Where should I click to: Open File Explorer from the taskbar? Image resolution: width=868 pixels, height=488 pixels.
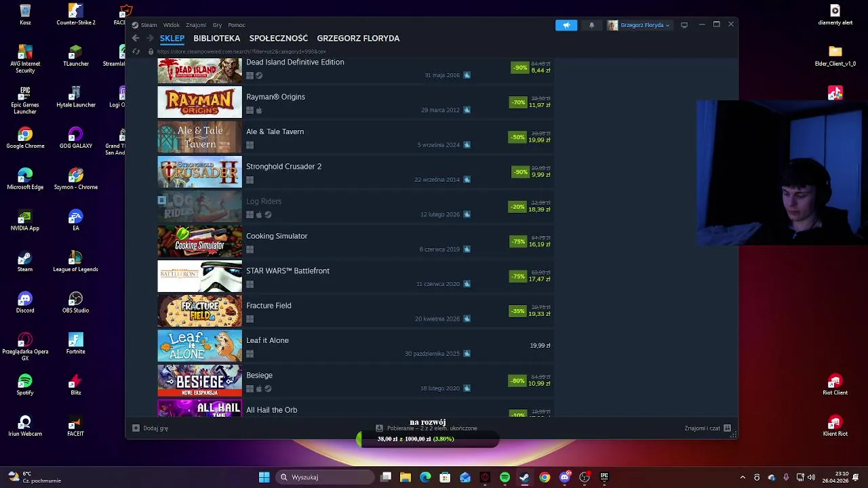point(406,477)
